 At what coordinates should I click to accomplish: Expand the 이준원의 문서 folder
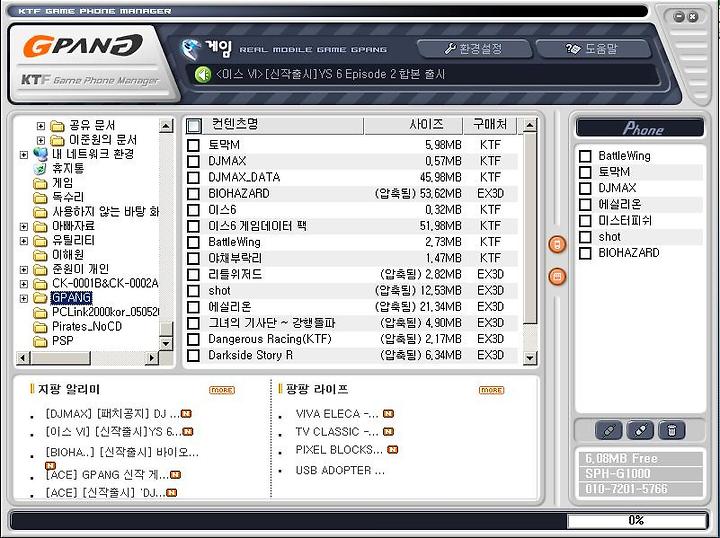click(41, 140)
